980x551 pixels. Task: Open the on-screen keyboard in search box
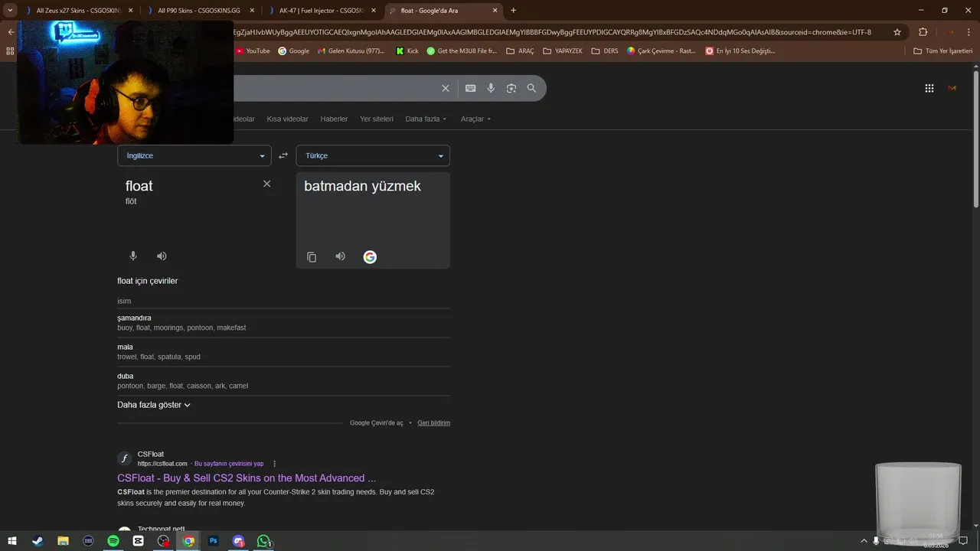(471, 88)
